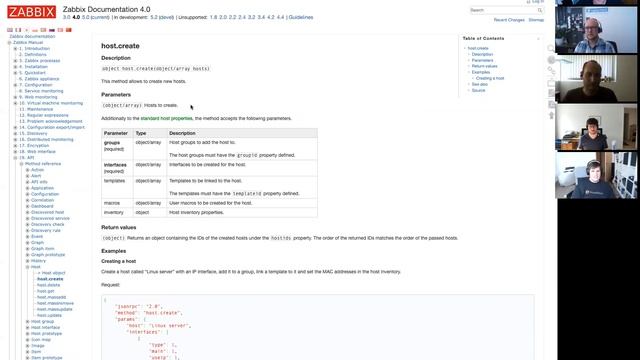Open 8. Service monitoring page

tap(41, 91)
